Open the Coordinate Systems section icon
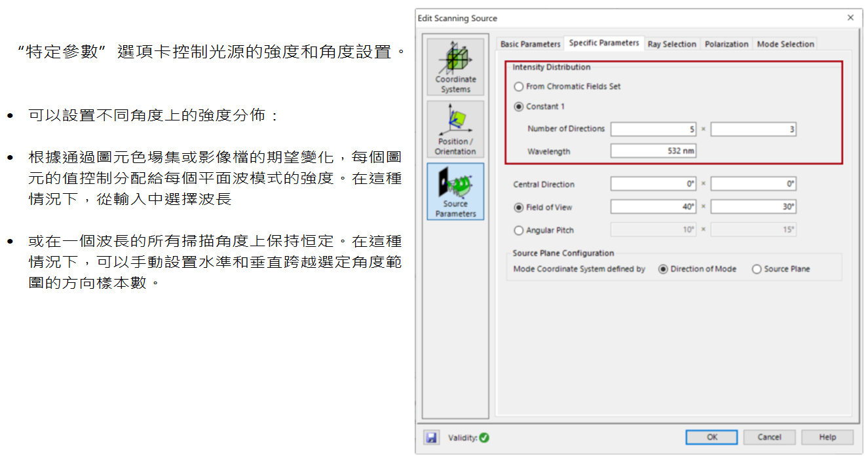This screenshot has height=461, width=868. 455,67
